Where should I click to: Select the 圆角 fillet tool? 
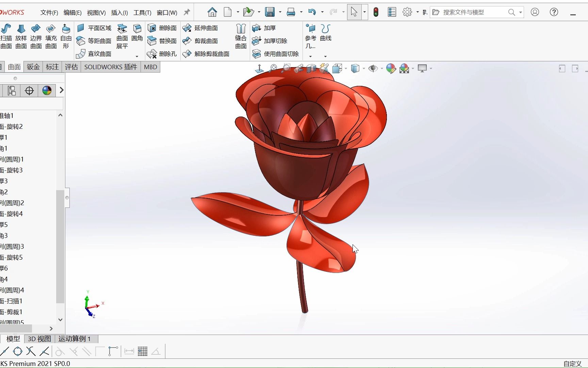(x=137, y=33)
